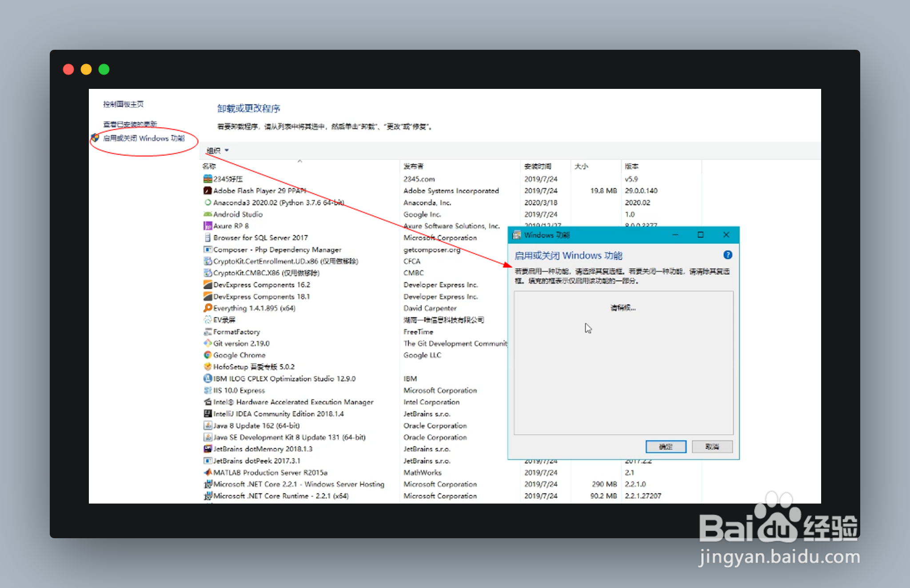Select the FormatFactory icon
Image resolution: width=910 pixels, height=588 pixels.
(x=208, y=332)
